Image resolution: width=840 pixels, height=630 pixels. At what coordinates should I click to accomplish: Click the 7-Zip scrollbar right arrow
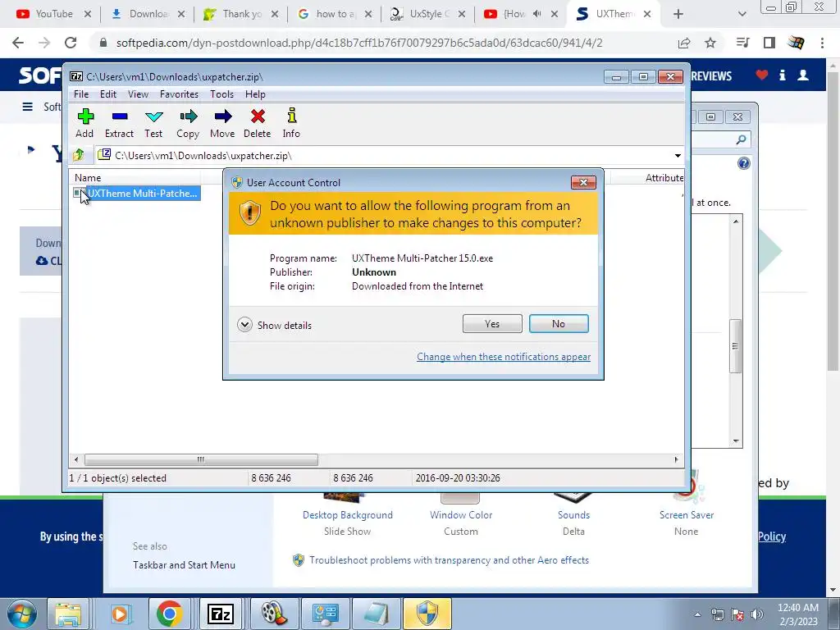[676, 459]
